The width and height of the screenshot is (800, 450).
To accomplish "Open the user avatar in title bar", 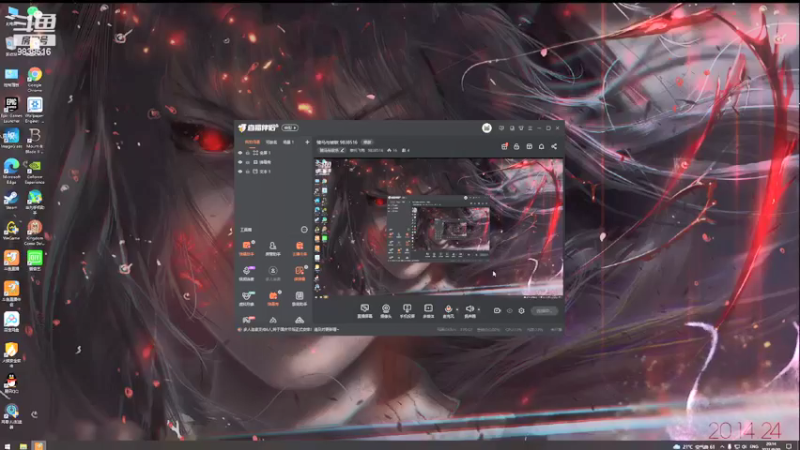I will 487,128.
